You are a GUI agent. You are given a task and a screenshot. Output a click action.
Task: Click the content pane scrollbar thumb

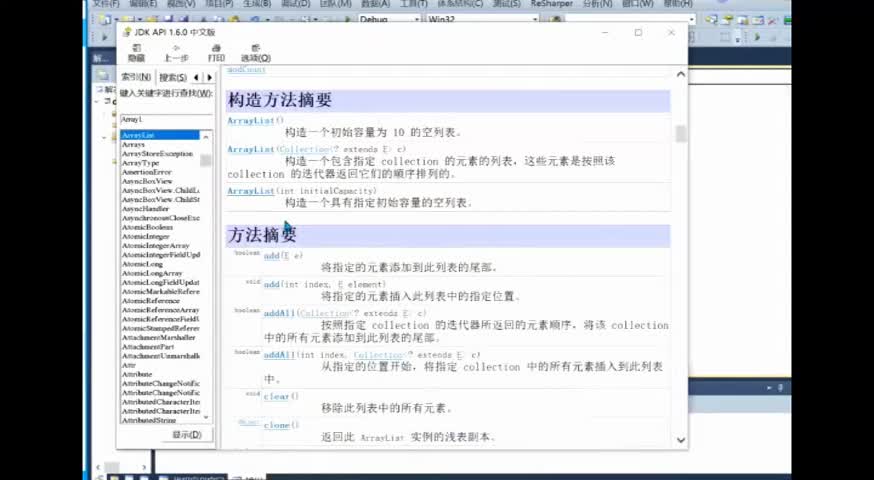pos(681,134)
